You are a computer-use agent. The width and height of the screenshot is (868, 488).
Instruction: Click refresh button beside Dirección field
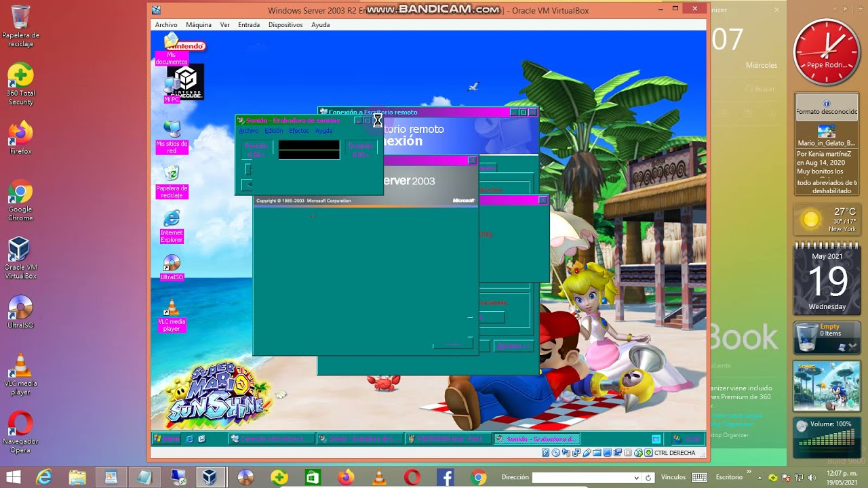[648, 478]
